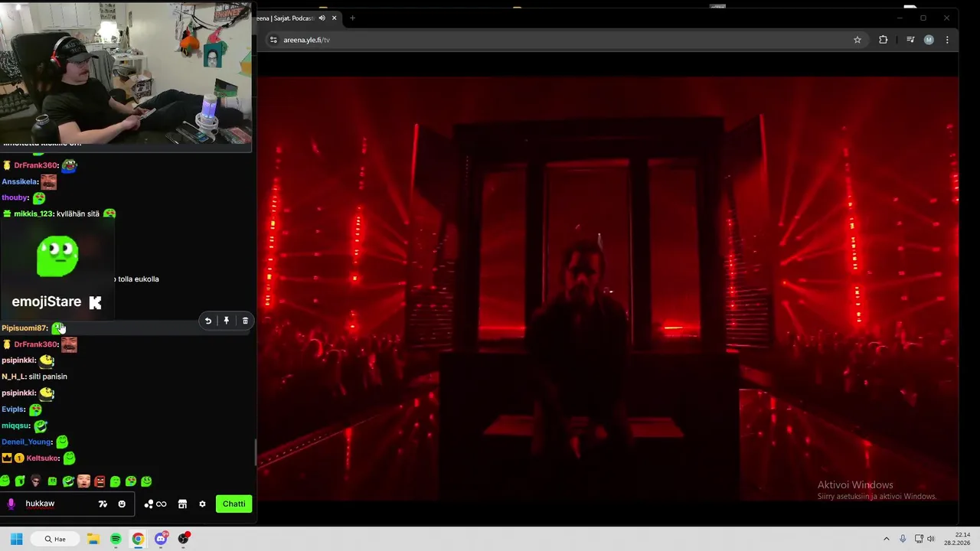Click the Areena video player
The image size is (980, 551).
click(607, 289)
